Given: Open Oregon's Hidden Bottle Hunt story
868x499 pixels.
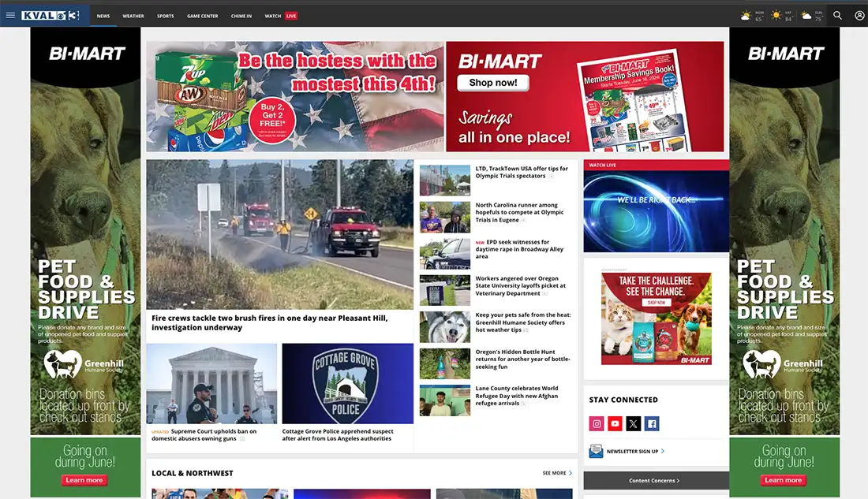Looking at the screenshot, I should coord(522,359).
